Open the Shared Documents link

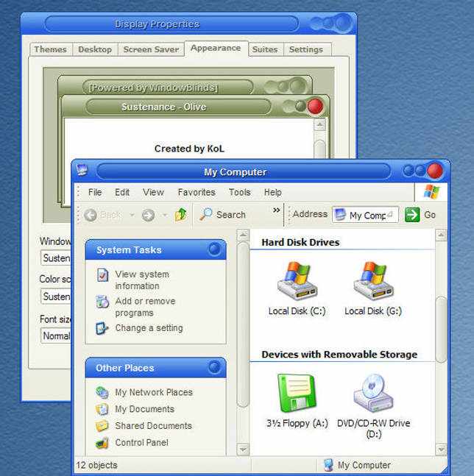coord(153,426)
